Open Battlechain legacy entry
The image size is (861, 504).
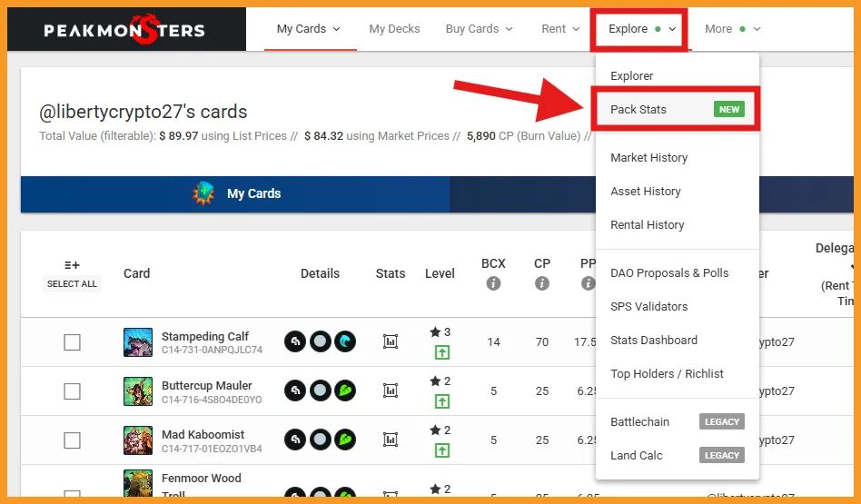(x=677, y=421)
